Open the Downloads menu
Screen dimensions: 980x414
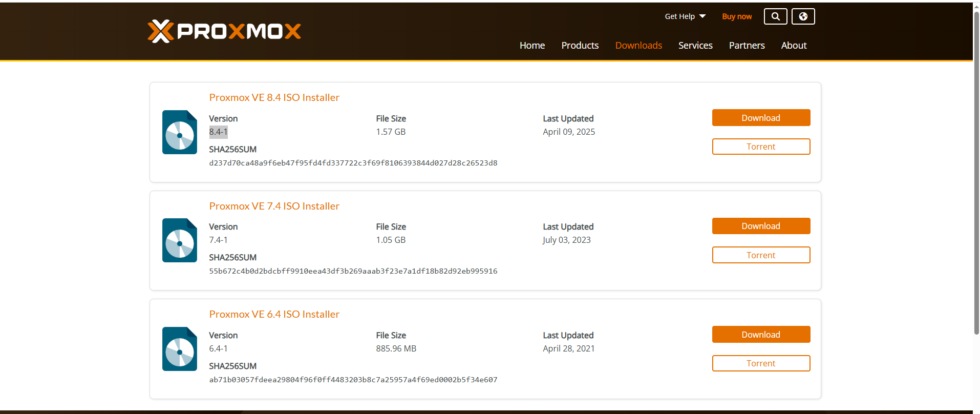point(638,45)
